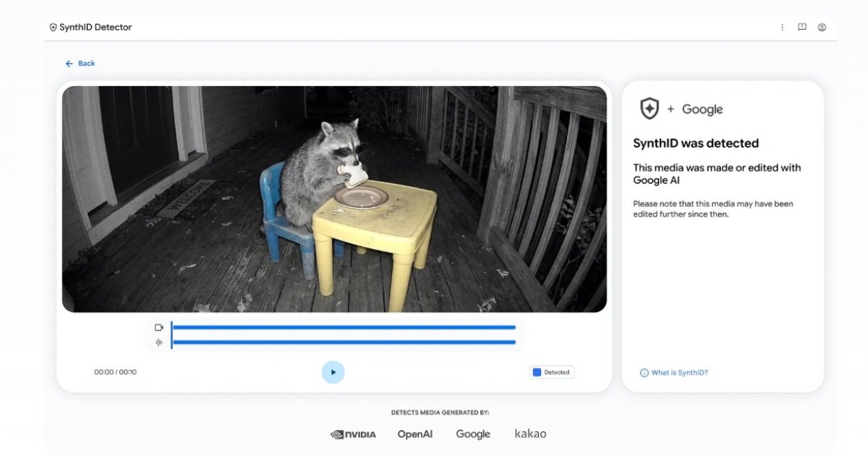Click the 'Please note that this media' note
This screenshot has height=456, width=868.
[x=713, y=209]
